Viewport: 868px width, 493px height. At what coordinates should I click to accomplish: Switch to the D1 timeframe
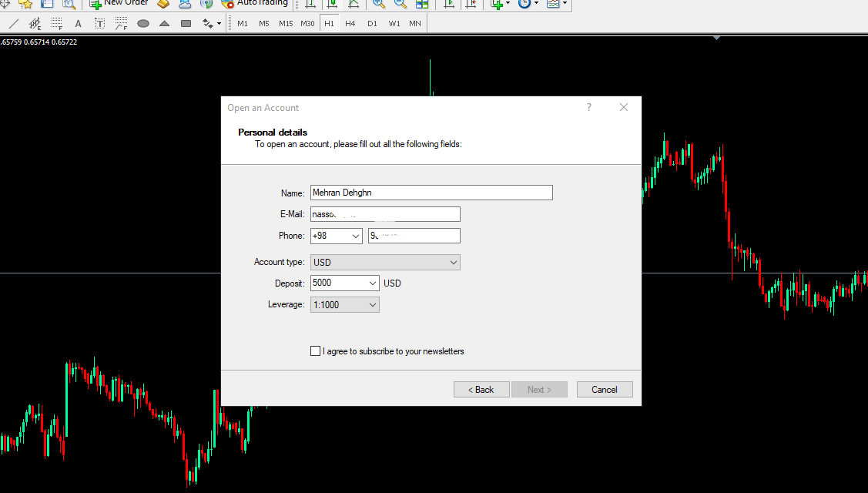pyautogui.click(x=372, y=24)
